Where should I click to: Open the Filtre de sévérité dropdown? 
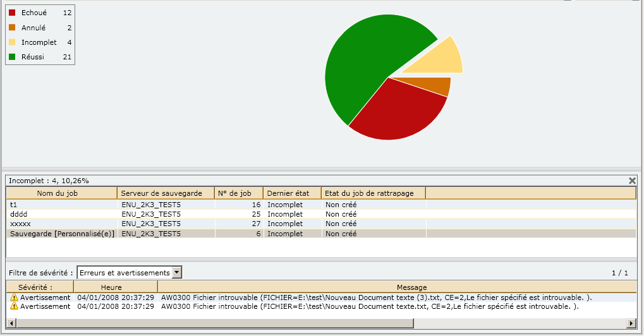[177, 272]
